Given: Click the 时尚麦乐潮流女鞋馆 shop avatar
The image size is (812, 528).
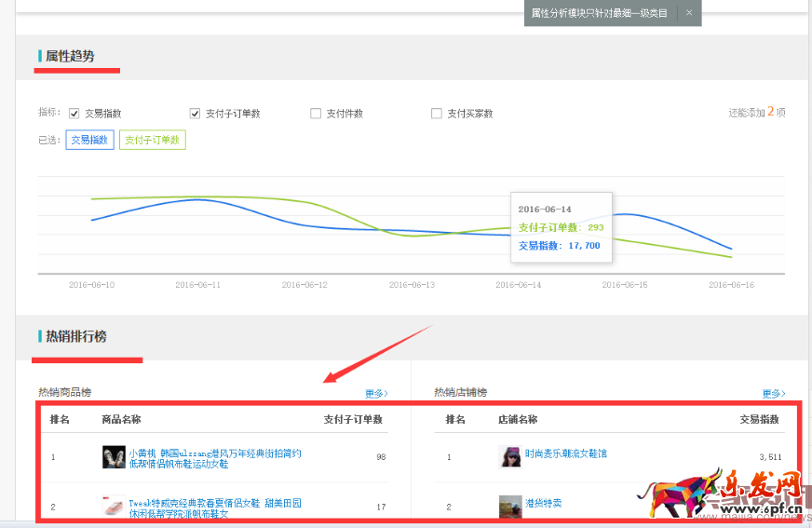Looking at the screenshot, I should (510, 455).
